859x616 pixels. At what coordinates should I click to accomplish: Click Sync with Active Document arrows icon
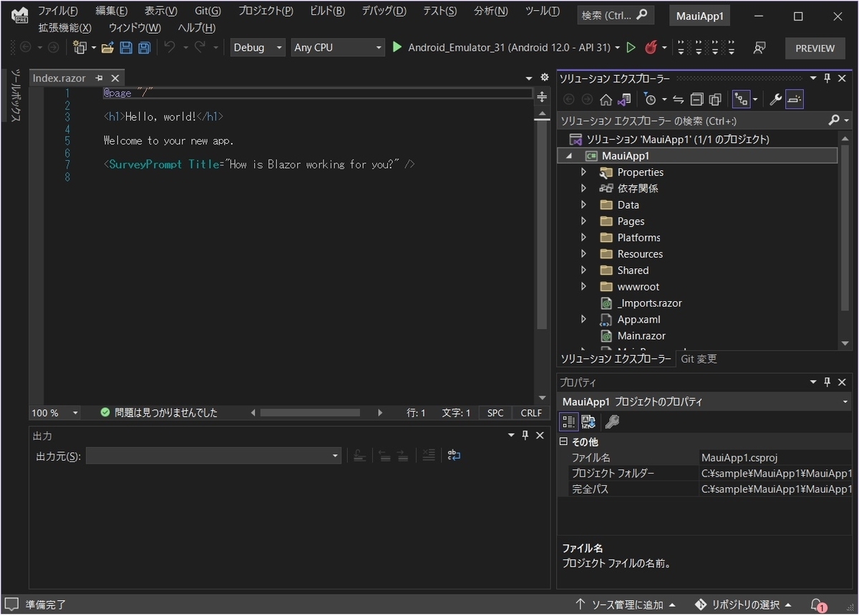click(x=678, y=99)
